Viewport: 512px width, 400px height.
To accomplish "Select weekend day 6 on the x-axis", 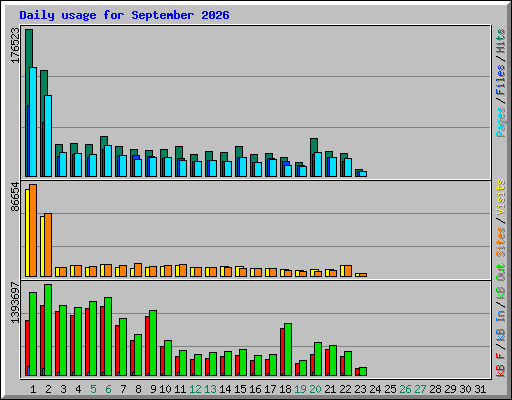I will click(108, 389).
